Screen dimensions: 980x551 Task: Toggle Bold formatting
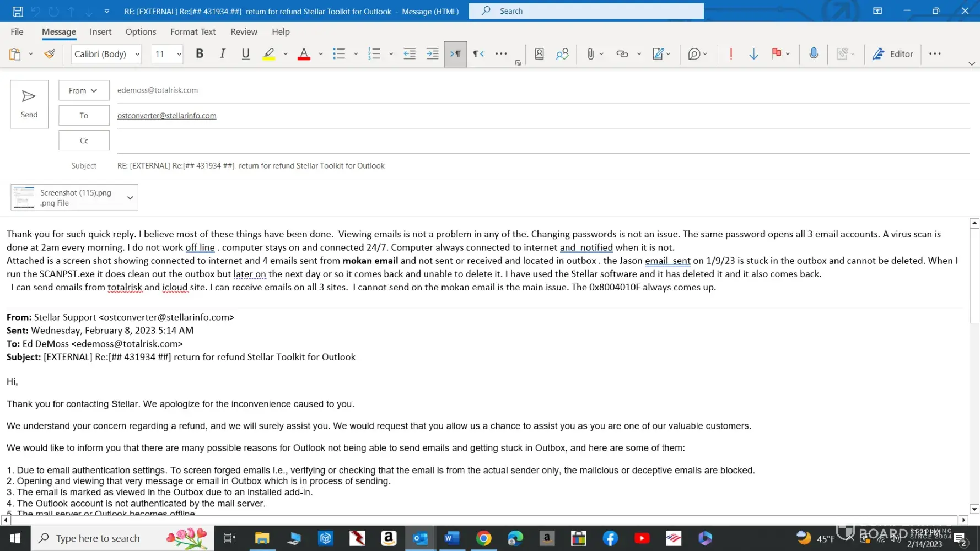click(200, 54)
